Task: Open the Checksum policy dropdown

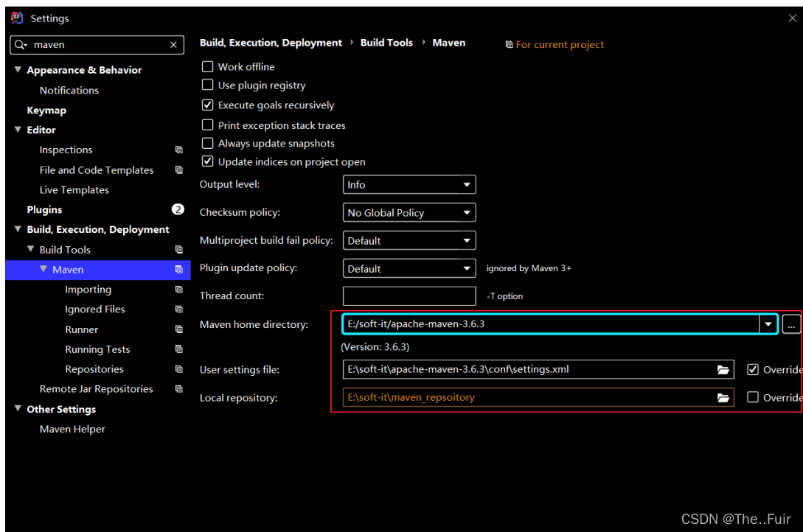Action: coord(409,213)
